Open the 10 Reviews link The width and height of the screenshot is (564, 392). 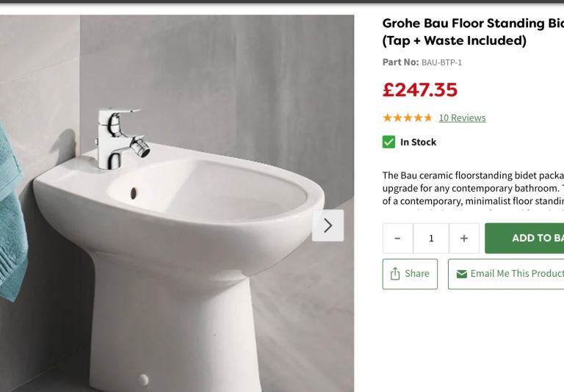coord(462,117)
